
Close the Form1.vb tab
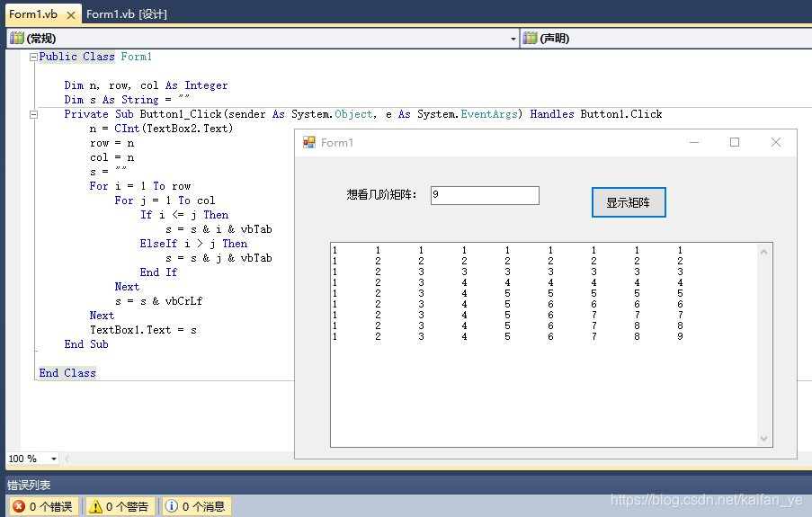point(71,15)
